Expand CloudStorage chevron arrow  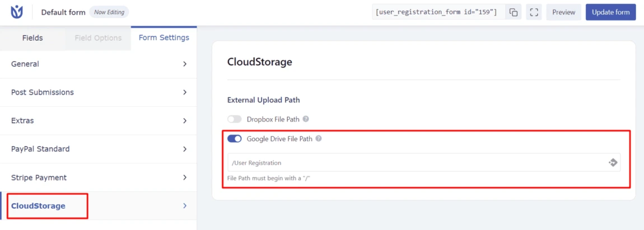pos(185,206)
